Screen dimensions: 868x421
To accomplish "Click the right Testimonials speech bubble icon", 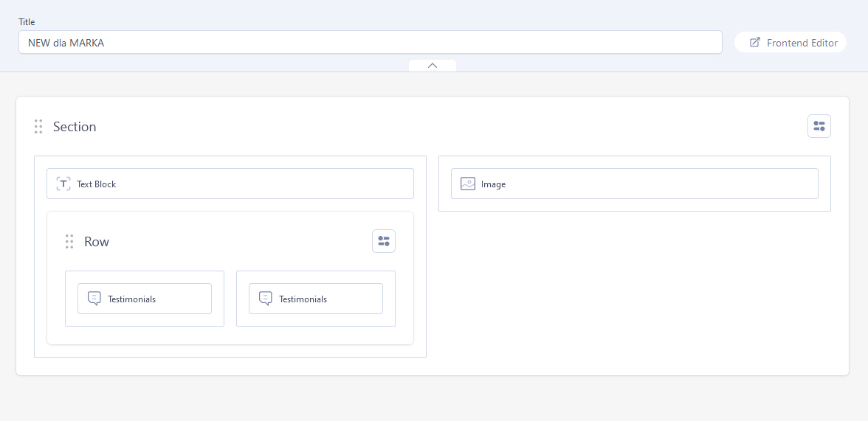I will pos(265,299).
